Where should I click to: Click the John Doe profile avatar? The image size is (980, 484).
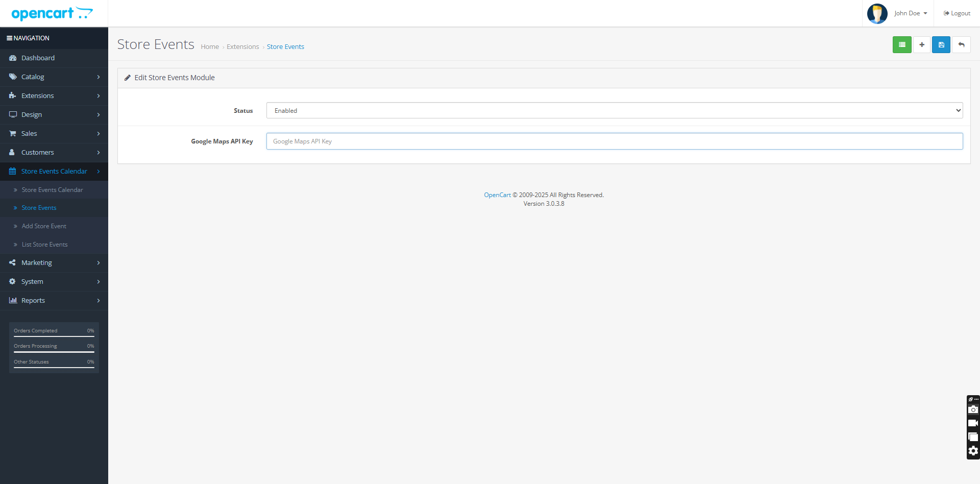click(x=877, y=13)
